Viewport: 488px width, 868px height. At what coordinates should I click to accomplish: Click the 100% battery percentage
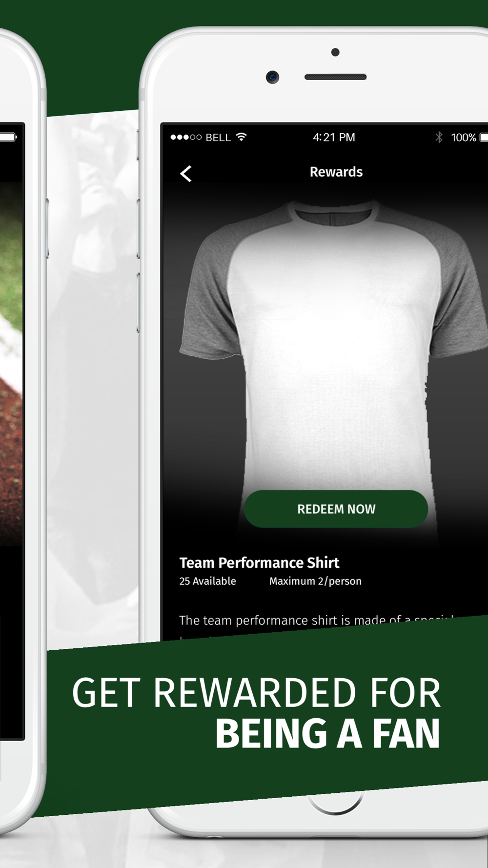(464, 138)
